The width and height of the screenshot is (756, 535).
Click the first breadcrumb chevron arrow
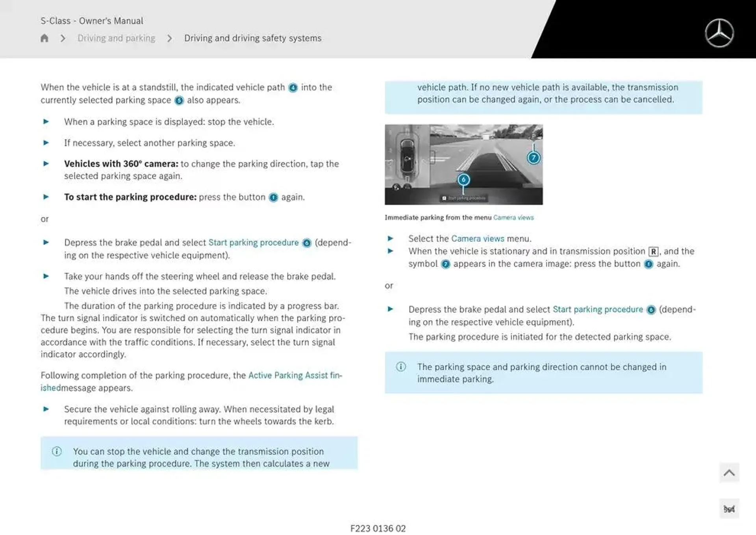point(63,38)
